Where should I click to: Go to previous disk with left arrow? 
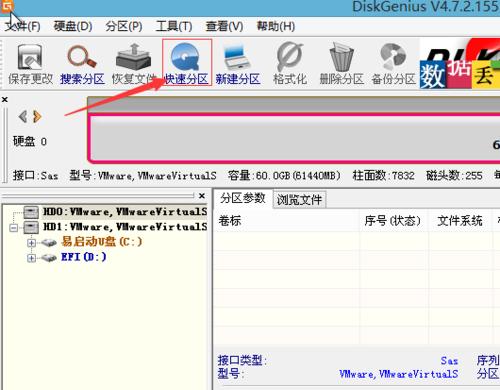point(23,117)
